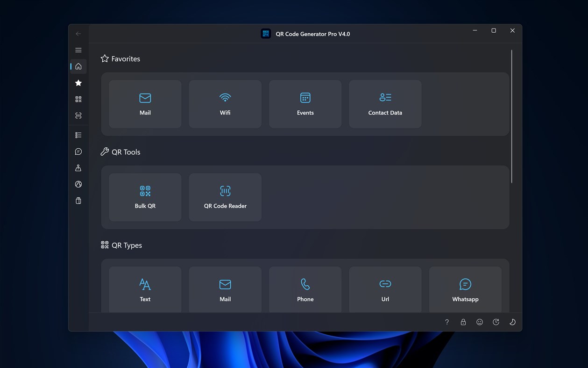Image resolution: width=588 pixels, height=368 pixels.
Task: Click the globe language icon in the sidebar
Action: 78,184
